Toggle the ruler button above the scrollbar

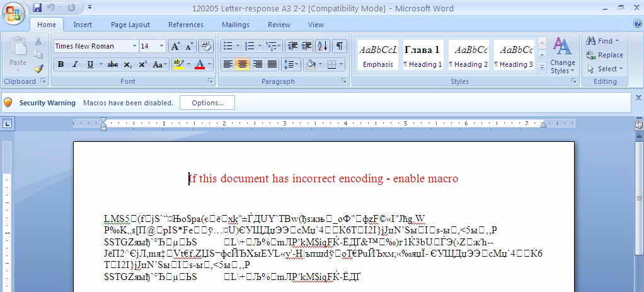pos(639,124)
